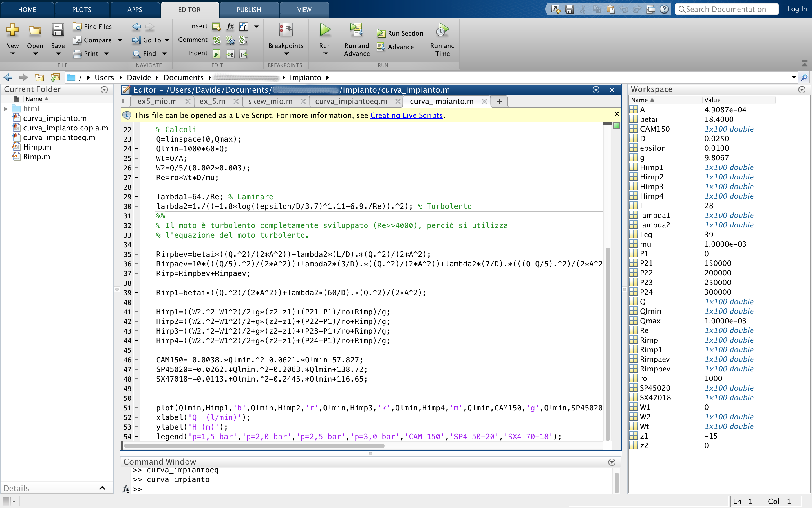Click the breakpoint dash on line 46
The height and width of the screenshot is (508, 812).
137,360
